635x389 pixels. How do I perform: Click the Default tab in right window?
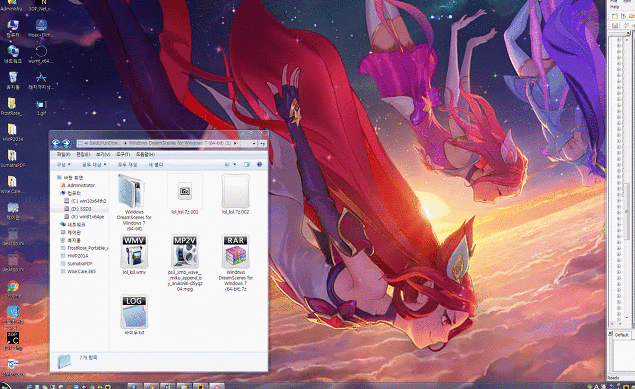point(621,335)
